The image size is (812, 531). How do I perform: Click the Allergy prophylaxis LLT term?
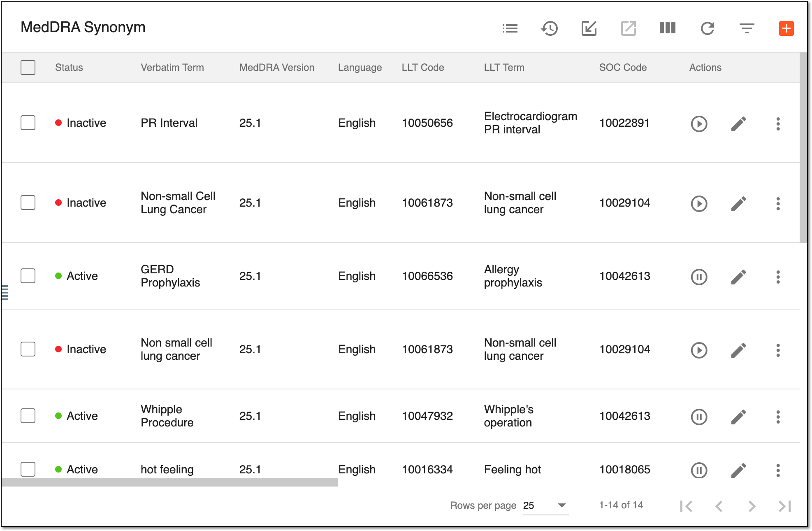tap(513, 276)
